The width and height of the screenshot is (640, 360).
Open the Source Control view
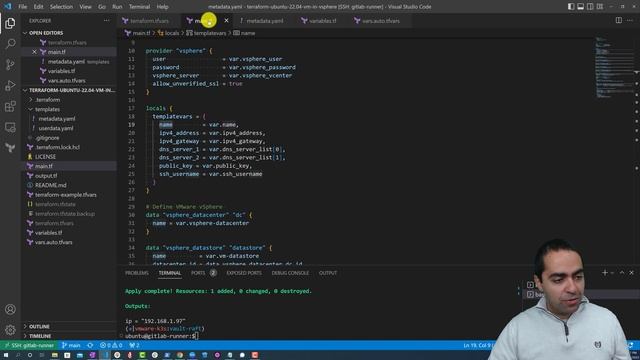(x=10, y=64)
